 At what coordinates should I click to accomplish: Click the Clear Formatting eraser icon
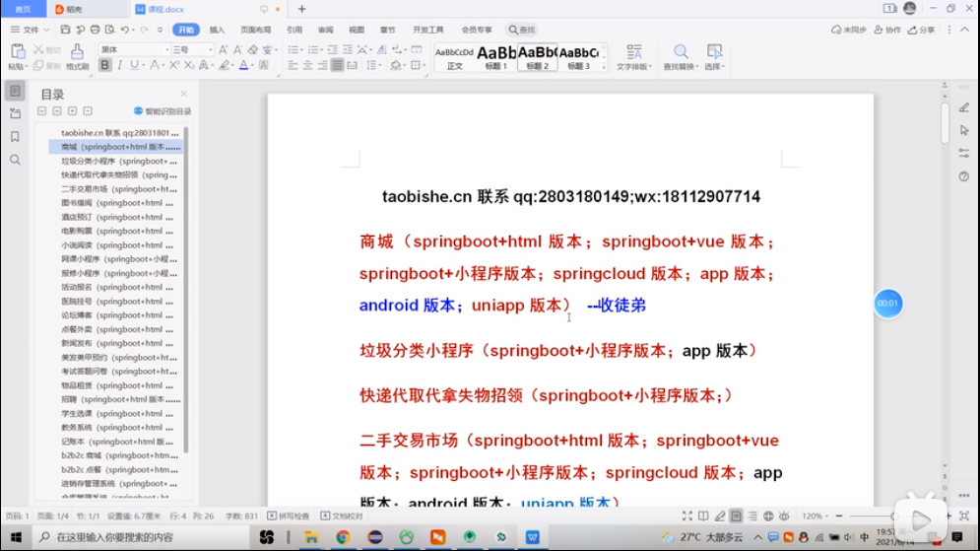[252, 49]
